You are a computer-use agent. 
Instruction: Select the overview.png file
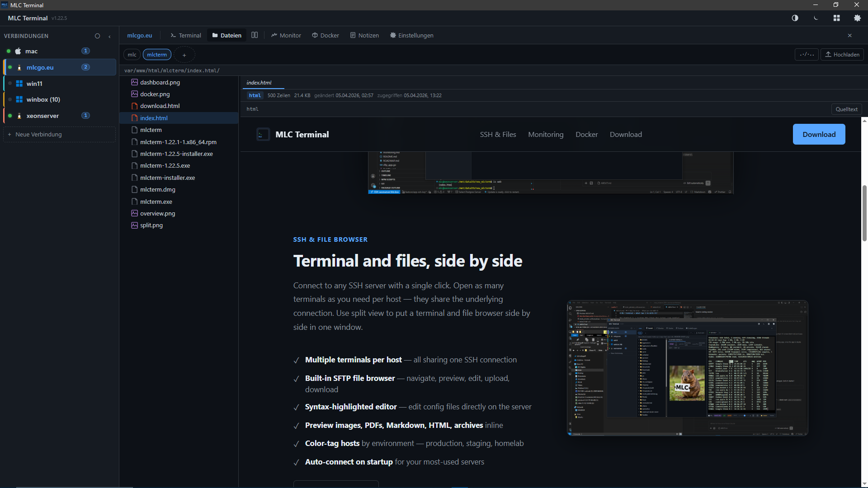click(x=157, y=213)
